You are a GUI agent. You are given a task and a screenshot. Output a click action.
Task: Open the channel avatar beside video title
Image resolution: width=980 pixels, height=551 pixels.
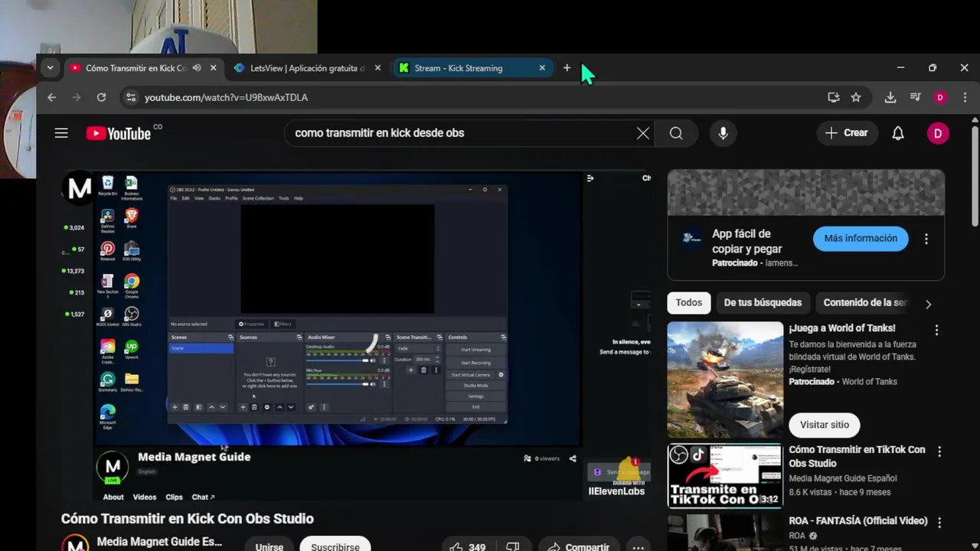tap(75, 546)
